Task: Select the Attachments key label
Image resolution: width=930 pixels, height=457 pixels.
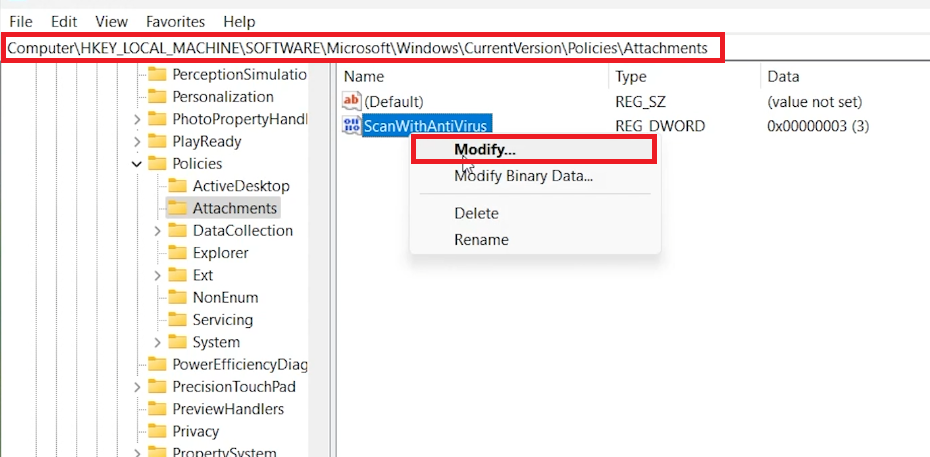Action: click(x=235, y=208)
